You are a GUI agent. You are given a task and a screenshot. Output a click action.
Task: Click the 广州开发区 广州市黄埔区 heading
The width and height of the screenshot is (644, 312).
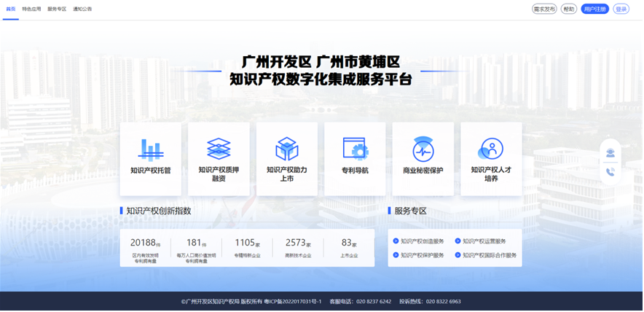pyautogui.click(x=321, y=62)
